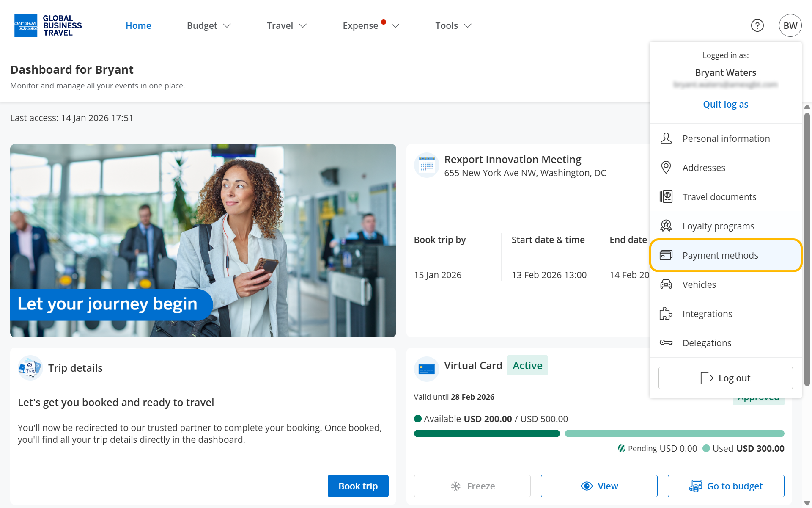The width and height of the screenshot is (812, 508).
Task: Expand the Tools menu chevron
Action: click(467, 25)
